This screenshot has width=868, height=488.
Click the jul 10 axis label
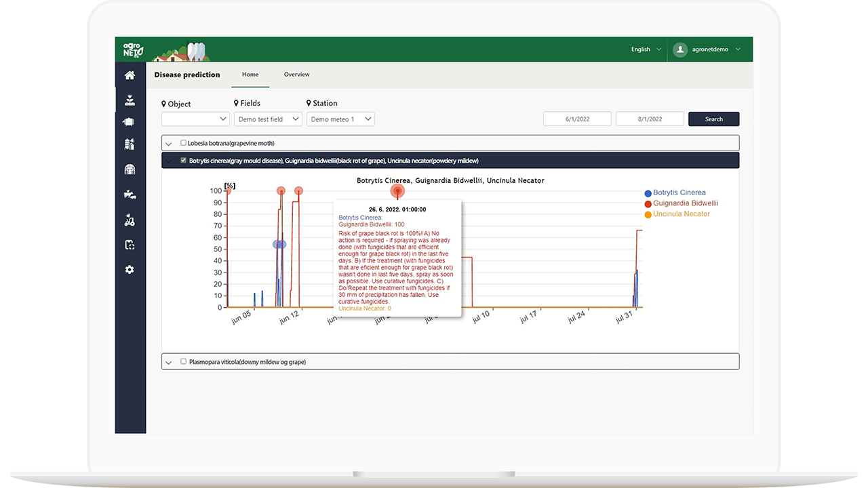pyautogui.click(x=480, y=317)
